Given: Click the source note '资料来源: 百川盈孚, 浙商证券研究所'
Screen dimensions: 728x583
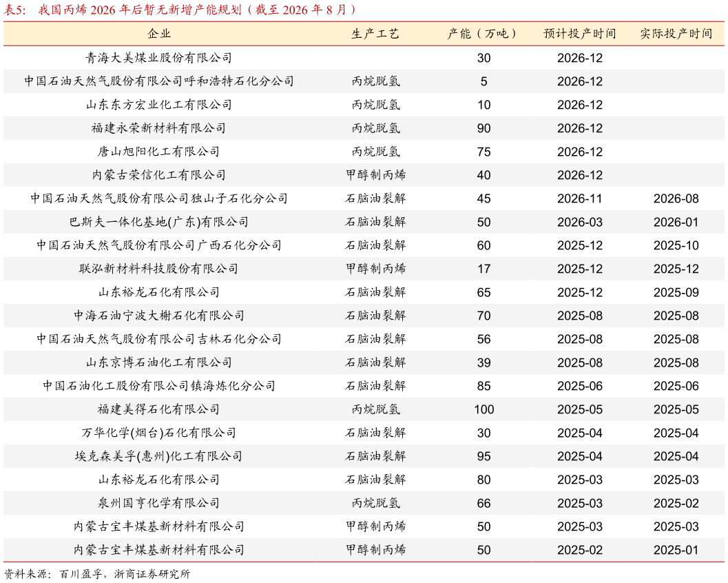Looking at the screenshot, I should coord(97,574).
